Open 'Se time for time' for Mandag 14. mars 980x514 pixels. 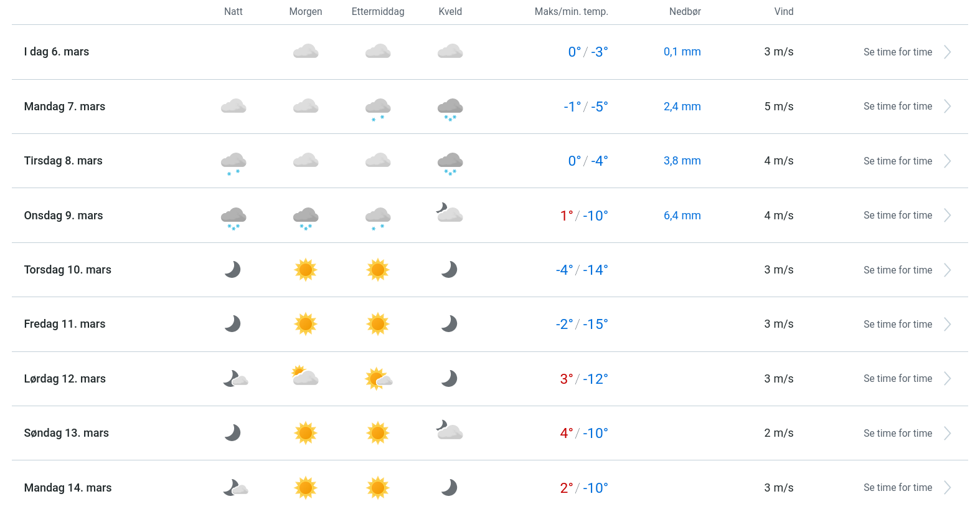(897, 488)
